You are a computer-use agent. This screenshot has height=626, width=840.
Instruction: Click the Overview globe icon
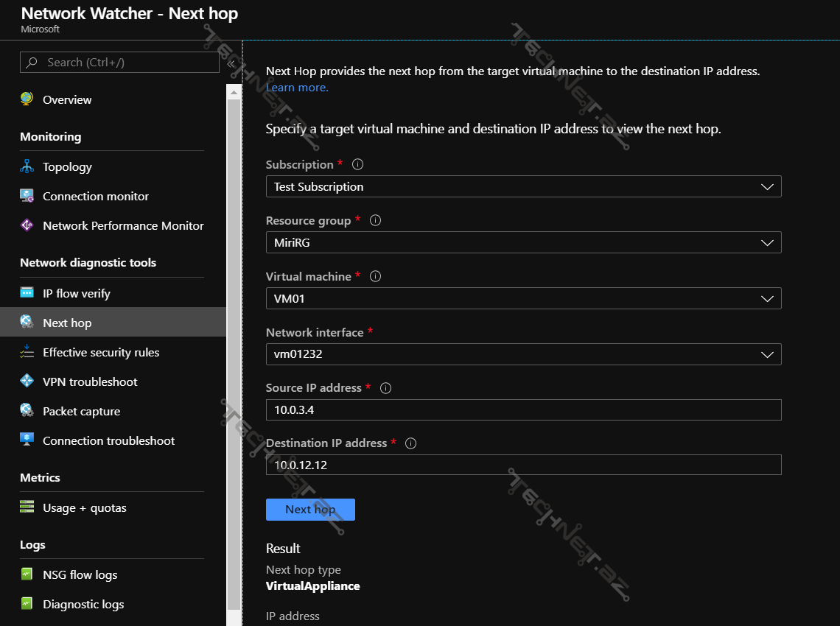click(x=27, y=99)
